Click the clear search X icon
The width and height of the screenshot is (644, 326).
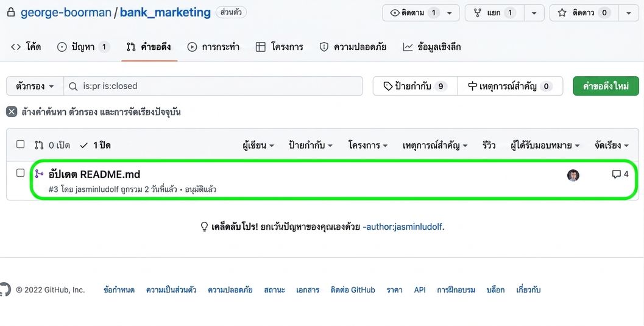pos(12,112)
